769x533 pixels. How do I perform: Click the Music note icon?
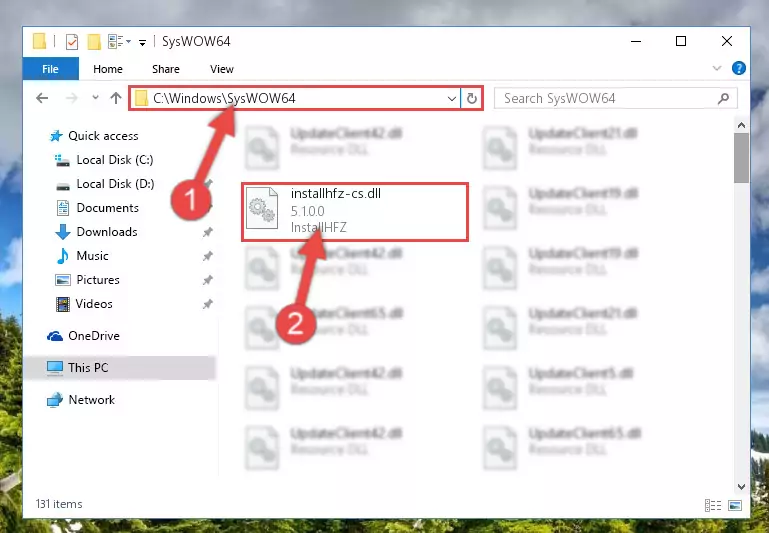click(63, 256)
